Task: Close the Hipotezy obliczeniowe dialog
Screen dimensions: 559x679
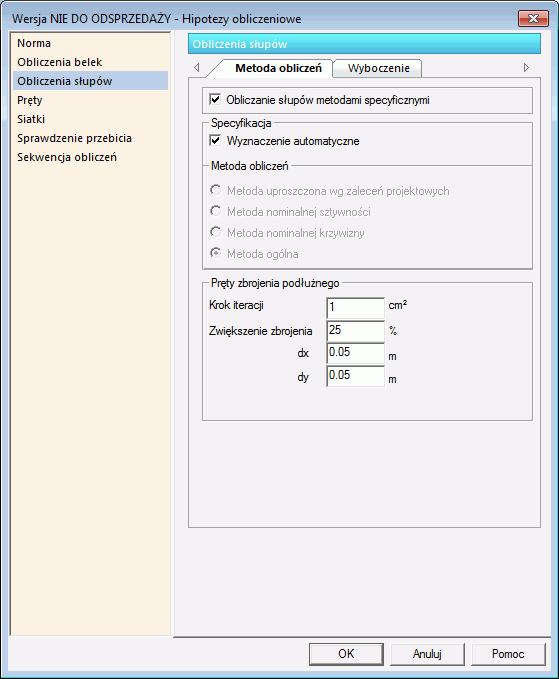Action: [533, 19]
